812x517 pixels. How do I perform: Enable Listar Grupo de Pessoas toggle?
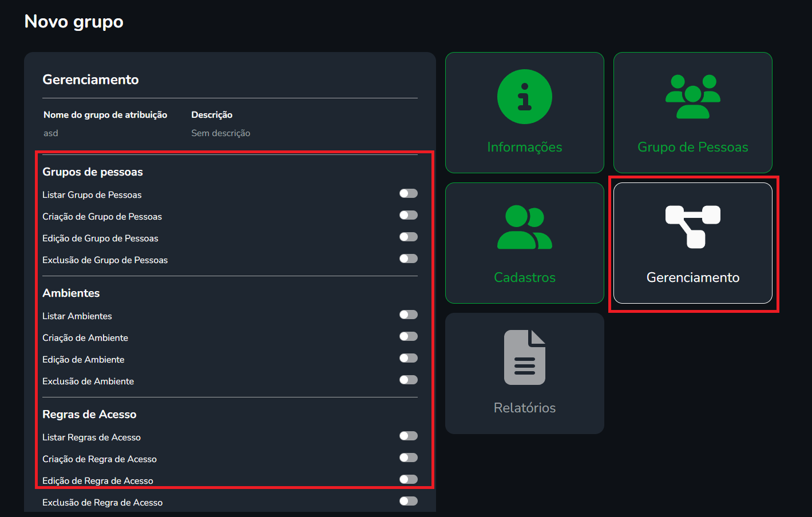(x=409, y=193)
